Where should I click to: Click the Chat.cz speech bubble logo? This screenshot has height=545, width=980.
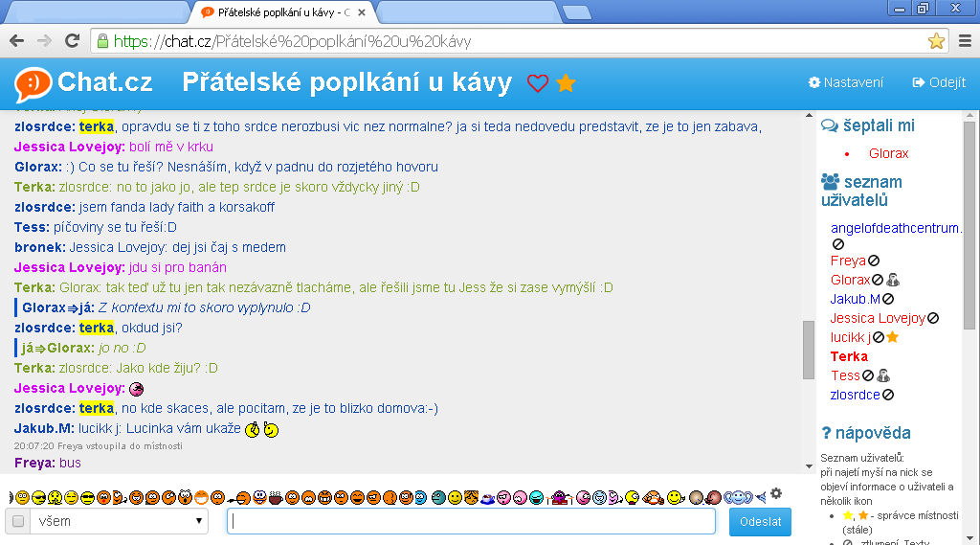[x=33, y=83]
